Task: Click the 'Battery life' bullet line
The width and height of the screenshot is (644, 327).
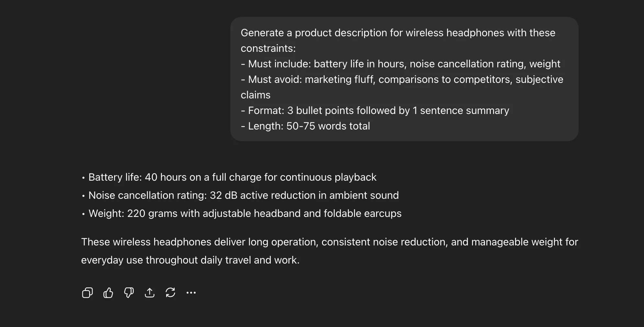Action: coord(232,177)
